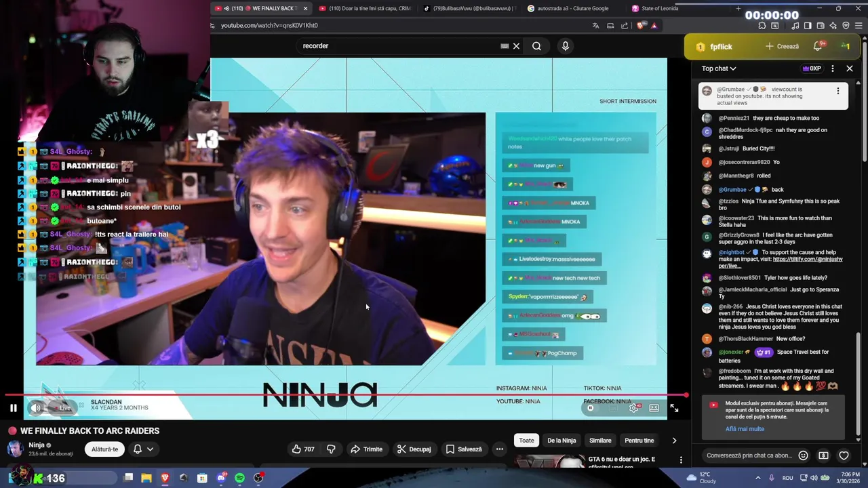The width and height of the screenshot is (868, 488).
Task: Select the Toate filter chip
Action: point(527,441)
